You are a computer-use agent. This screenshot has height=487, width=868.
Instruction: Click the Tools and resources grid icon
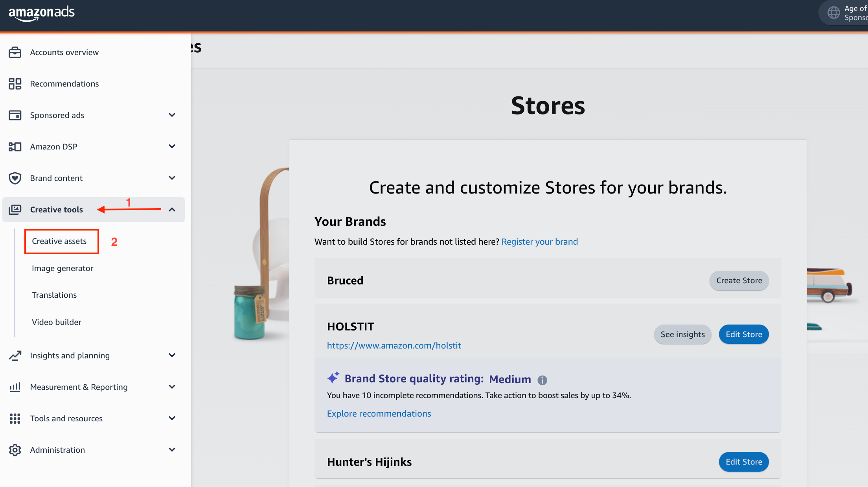[15, 419]
